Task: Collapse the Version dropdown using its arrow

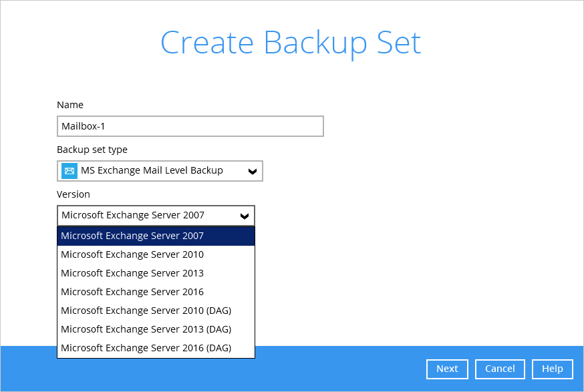Action: tap(245, 216)
